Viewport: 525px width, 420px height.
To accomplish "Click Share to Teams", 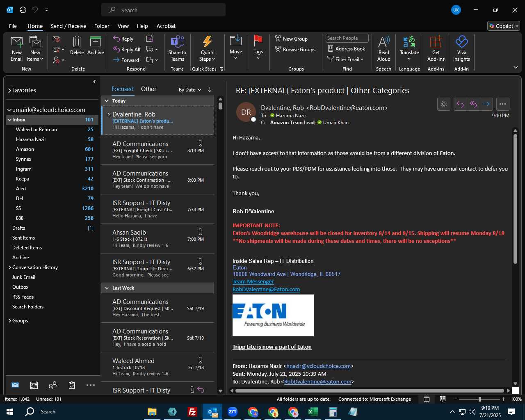I will click(177, 48).
